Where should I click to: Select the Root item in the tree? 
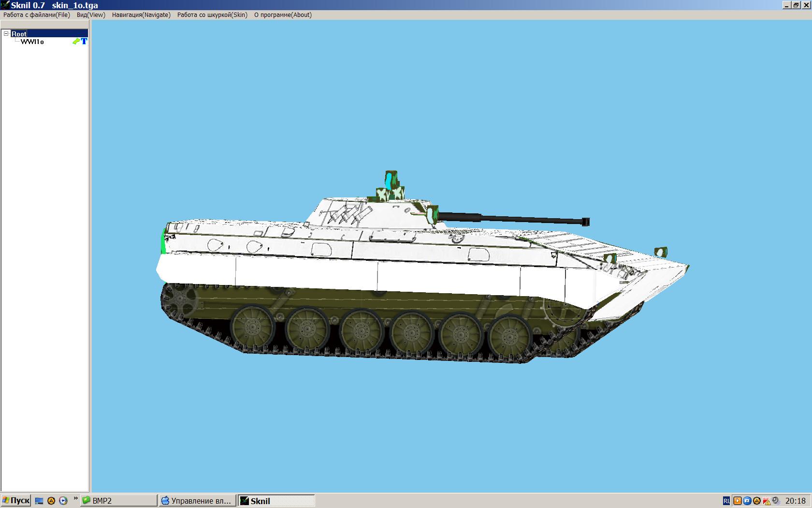point(19,34)
